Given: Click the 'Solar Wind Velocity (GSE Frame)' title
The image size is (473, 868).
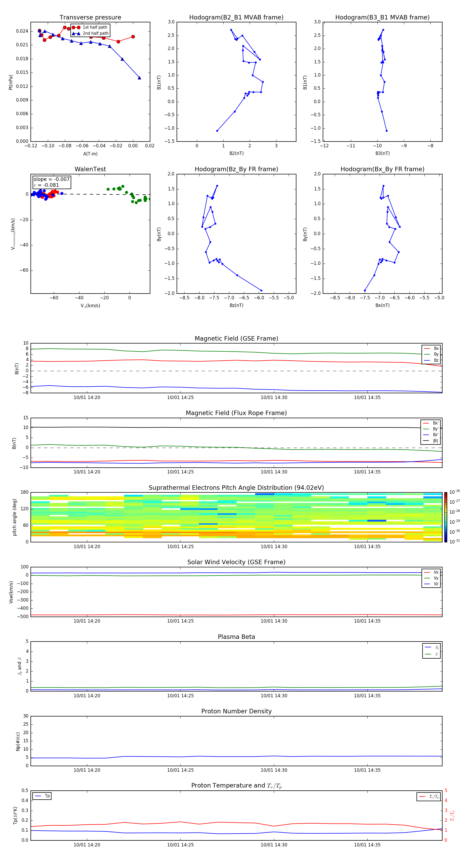Looking at the screenshot, I should coord(236,562).
